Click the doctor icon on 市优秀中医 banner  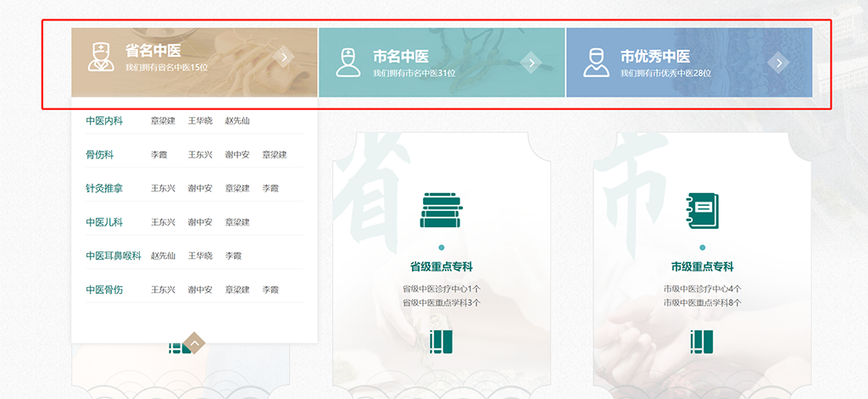pyautogui.click(x=596, y=63)
